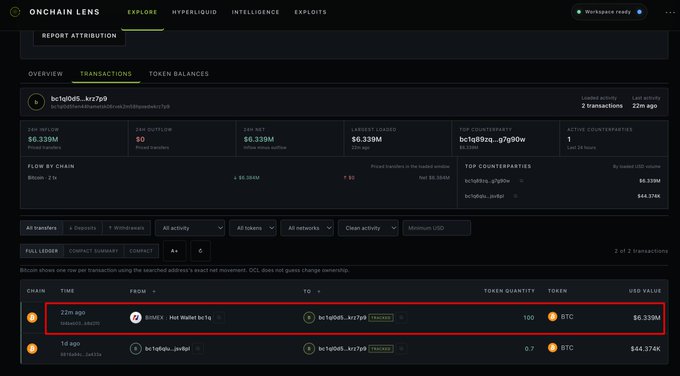Open the Clean activity dropdown

368,228
